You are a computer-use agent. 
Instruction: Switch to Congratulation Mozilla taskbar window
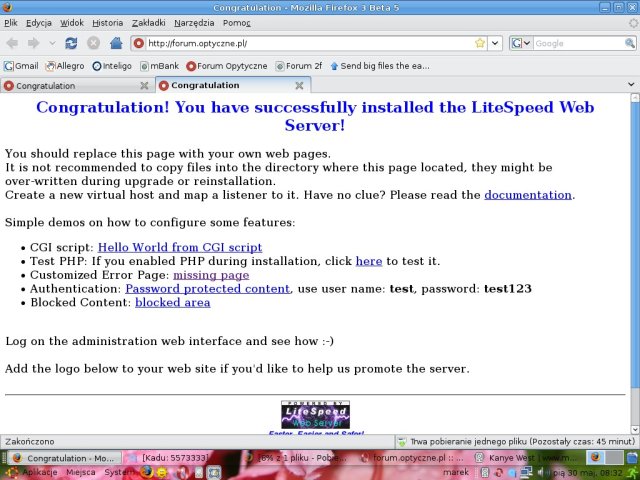(65, 458)
